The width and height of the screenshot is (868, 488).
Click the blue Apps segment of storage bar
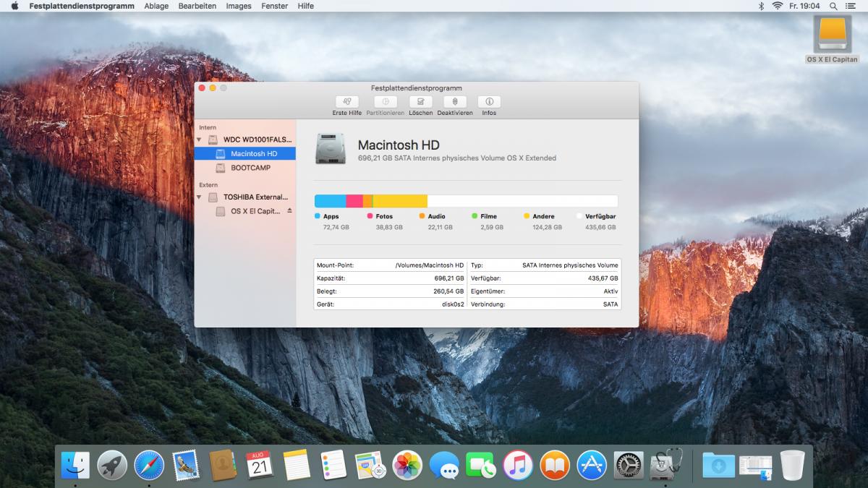pos(331,201)
